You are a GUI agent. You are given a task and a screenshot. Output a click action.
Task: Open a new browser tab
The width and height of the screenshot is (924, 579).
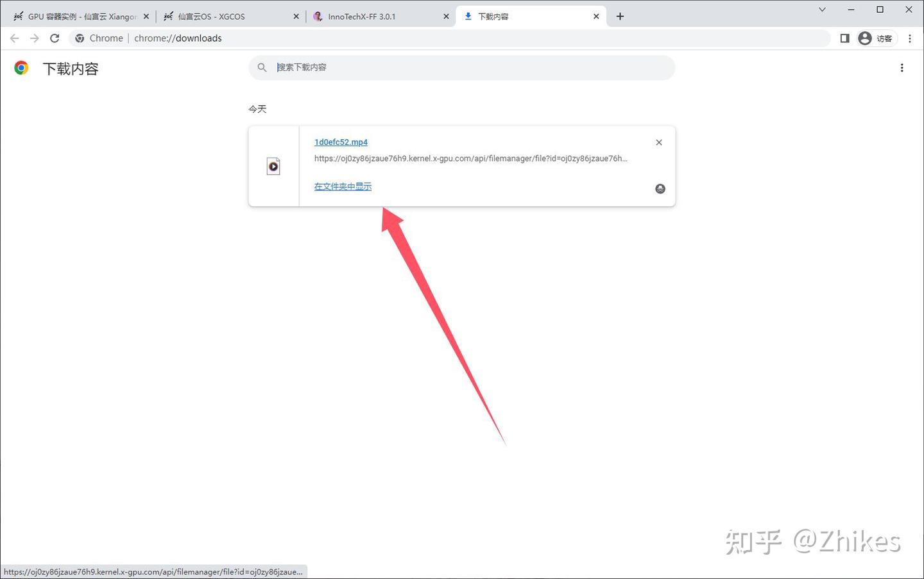[x=620, y=17]
